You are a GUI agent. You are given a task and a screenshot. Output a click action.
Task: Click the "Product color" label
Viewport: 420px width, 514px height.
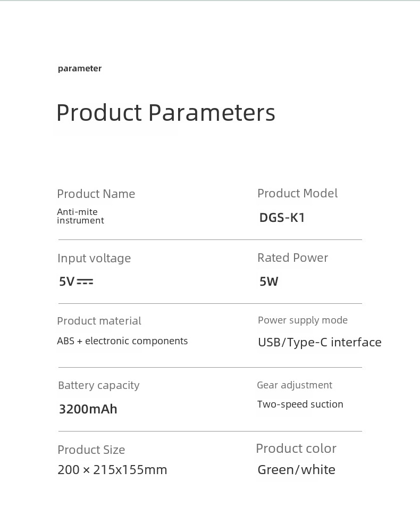pos(296,449)
